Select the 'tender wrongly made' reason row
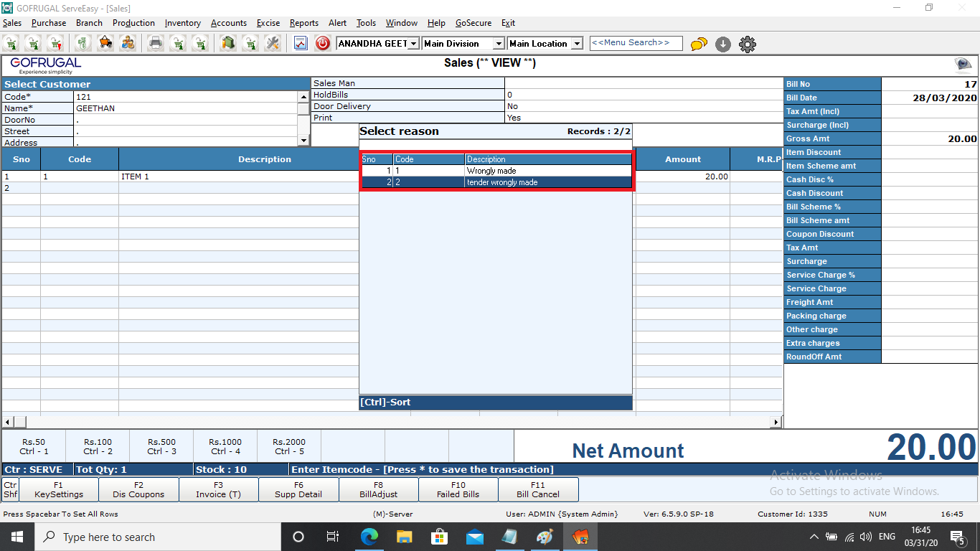This screenshot has width=980, height=551. (496, 182)
